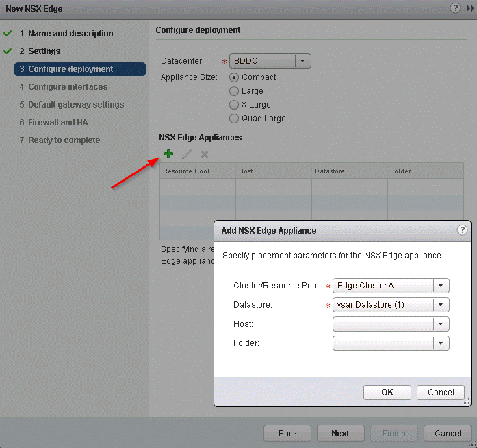Screen dimensions: 477x448
Task: Click the green plus add appliance icon
Action: 168,154
